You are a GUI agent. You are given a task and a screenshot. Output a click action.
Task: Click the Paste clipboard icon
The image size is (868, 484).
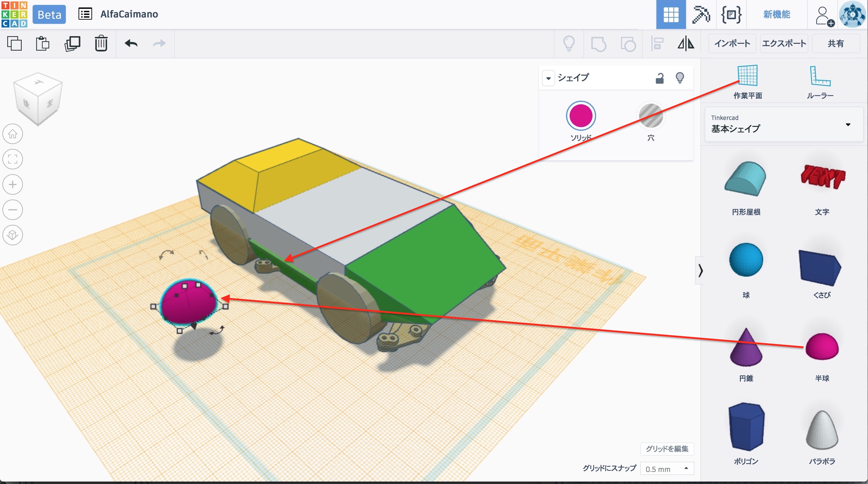point(42,43)
